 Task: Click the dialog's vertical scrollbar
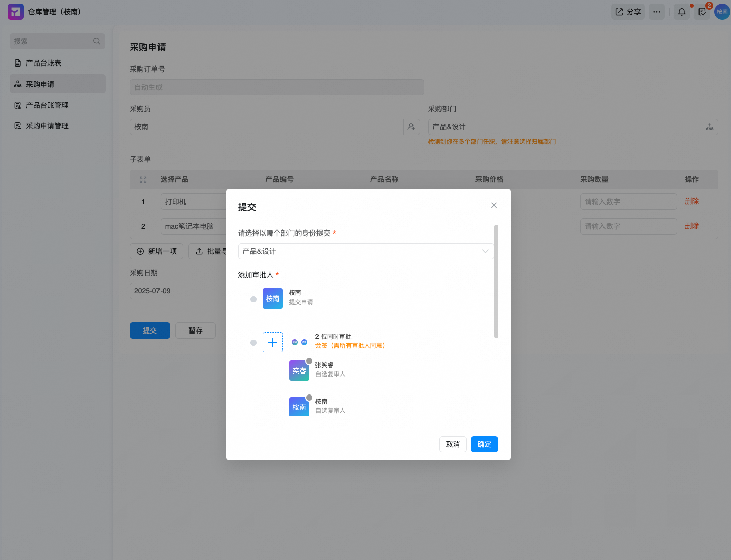496,281
